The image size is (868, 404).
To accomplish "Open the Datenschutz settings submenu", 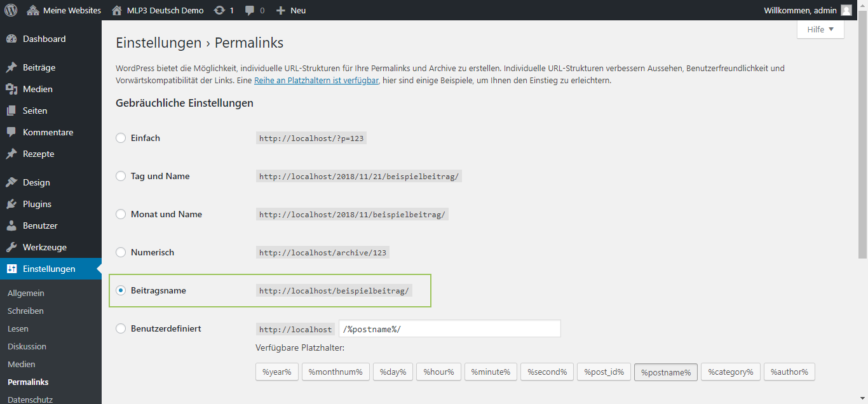I will (30, 400).
